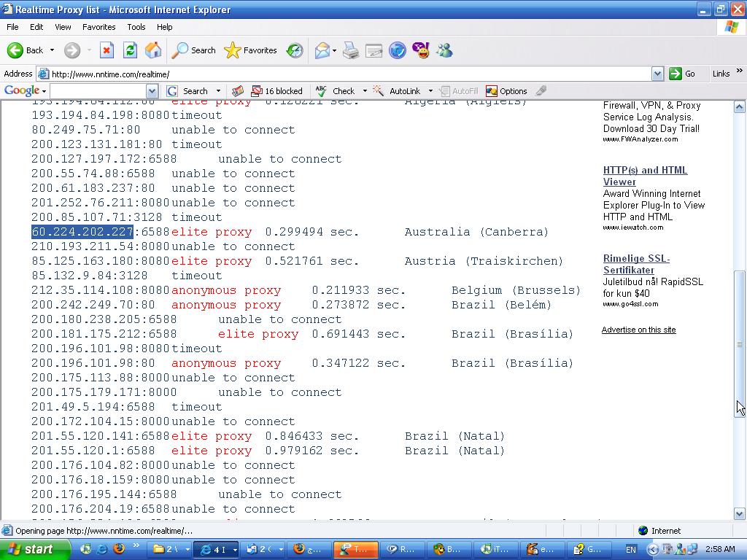The image size is (747, 560).
Task: Open the Tools menu
Action: [136, 27]
